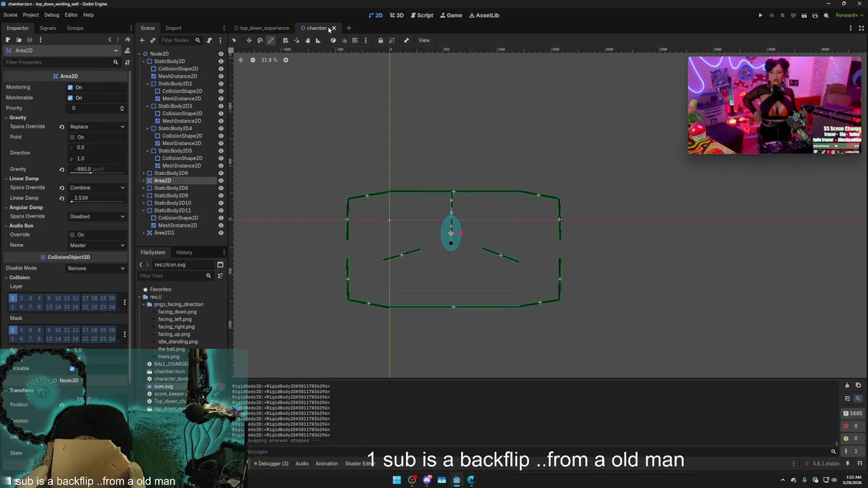The image size is (868, 488).
Task: Attach a script to selected node
Action: coord(210,40)
